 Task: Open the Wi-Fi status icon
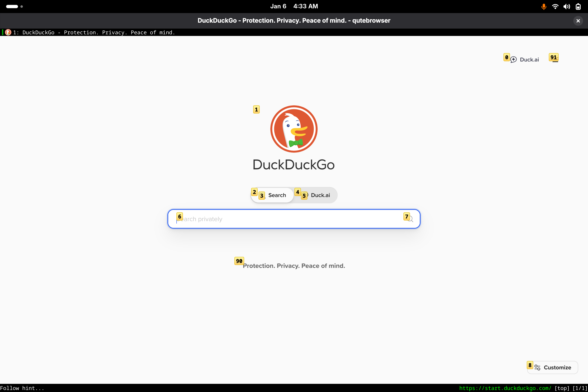555,7
